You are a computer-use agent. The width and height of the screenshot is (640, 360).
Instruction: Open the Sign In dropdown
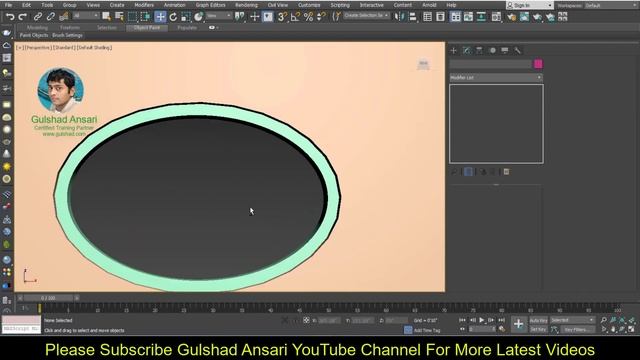click(529, 5)
